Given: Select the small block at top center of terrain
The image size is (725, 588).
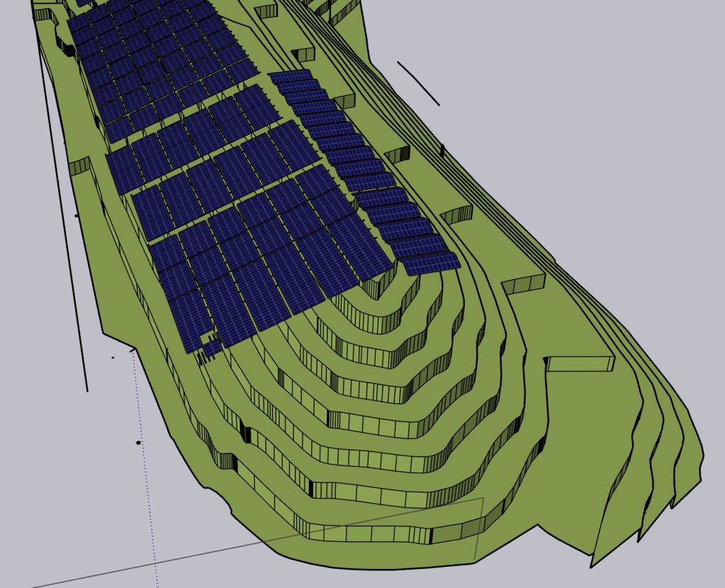Looking at the screenshot, I should point(266,11).
